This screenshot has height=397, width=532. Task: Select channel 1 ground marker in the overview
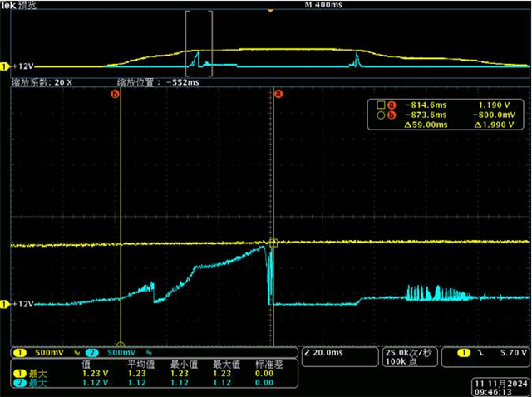[4, 66]
